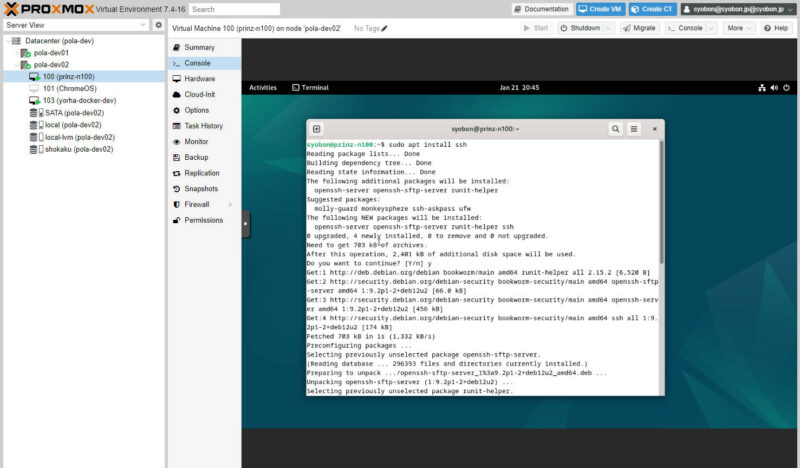Select node pola-dev01
800x468 pixels.
point(51,53)
